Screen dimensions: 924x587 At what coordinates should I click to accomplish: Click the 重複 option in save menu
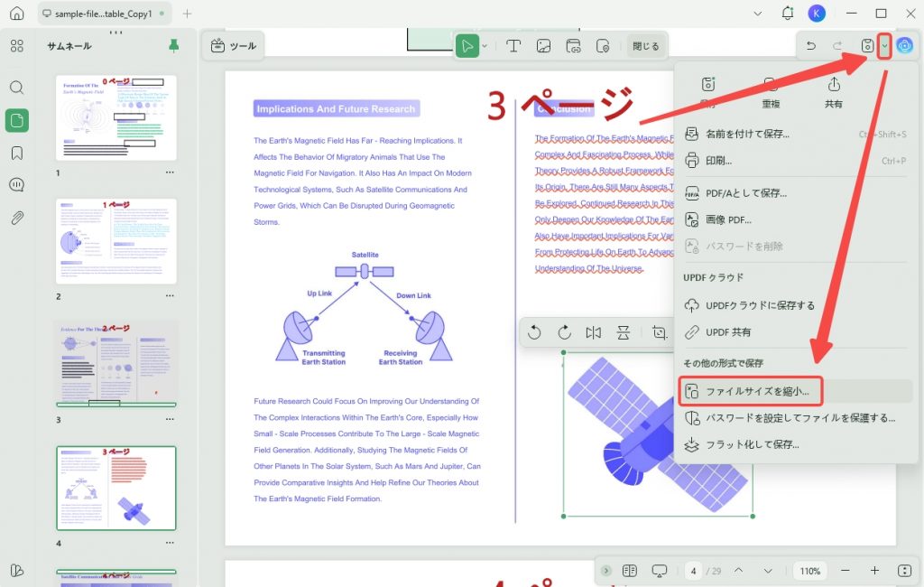(x=771, y=93)
